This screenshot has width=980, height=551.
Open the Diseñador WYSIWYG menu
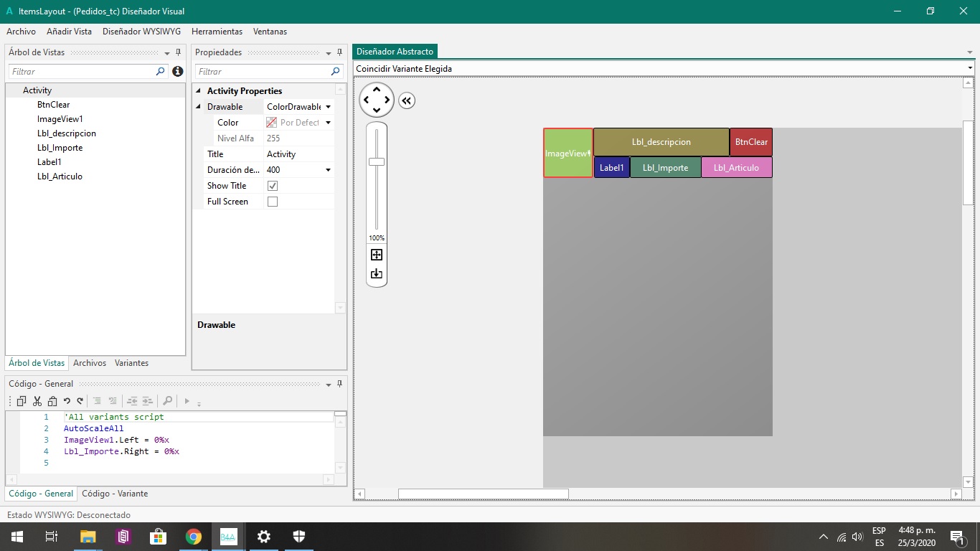point(141,32)
